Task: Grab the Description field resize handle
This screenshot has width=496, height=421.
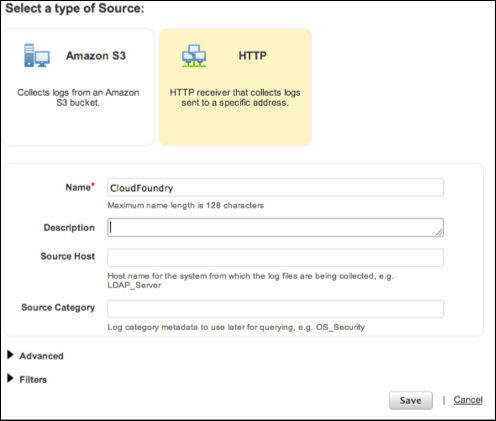Action: (x=439, y=232)
